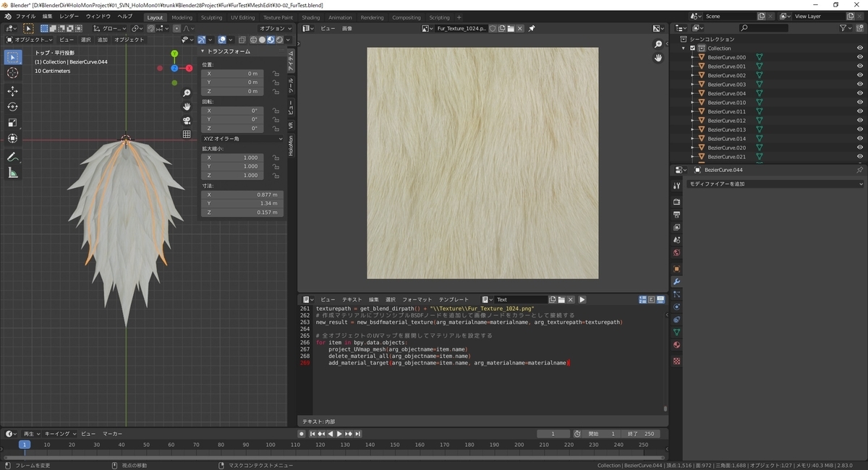This screenshot has height=470, width=868.
Task: Click the image editor zoom magnifier icon
Action: (658, 45)
